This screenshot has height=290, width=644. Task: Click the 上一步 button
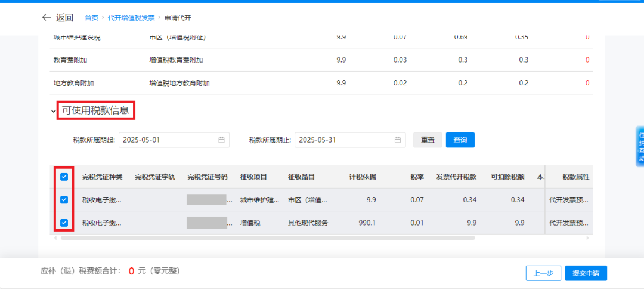point(543,273)
